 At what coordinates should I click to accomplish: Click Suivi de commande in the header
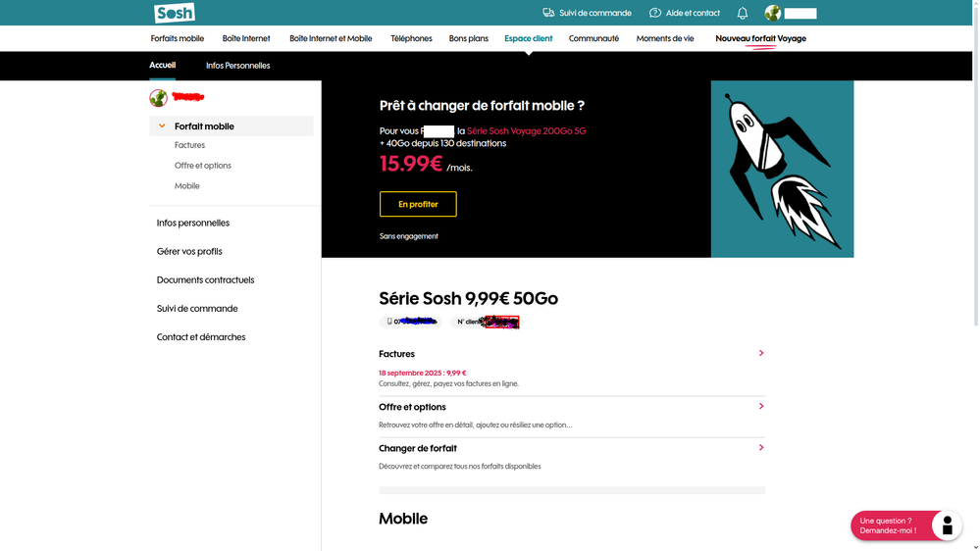595,13
